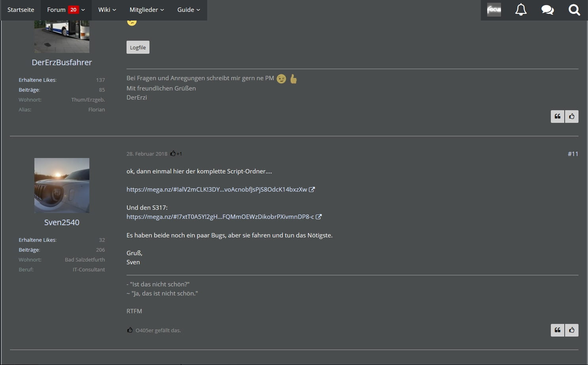Go to Startseite
This screenshot has height=365, width=588.
[21, 10]
